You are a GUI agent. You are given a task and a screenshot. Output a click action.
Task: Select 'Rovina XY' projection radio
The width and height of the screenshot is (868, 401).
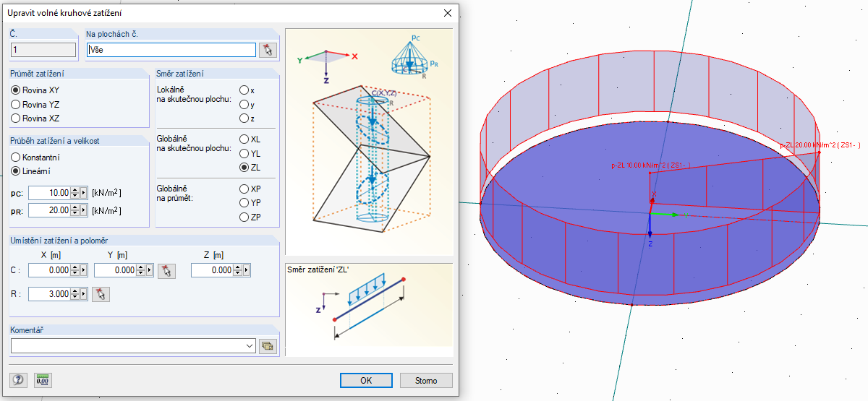pos(15,91)
